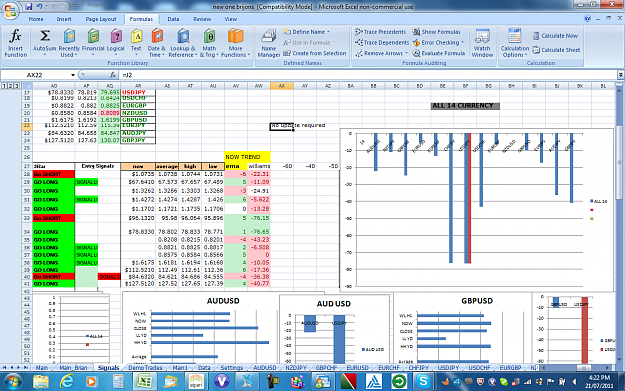Click Evaluate Formula

pyautogui.click(x=439, y=53)
